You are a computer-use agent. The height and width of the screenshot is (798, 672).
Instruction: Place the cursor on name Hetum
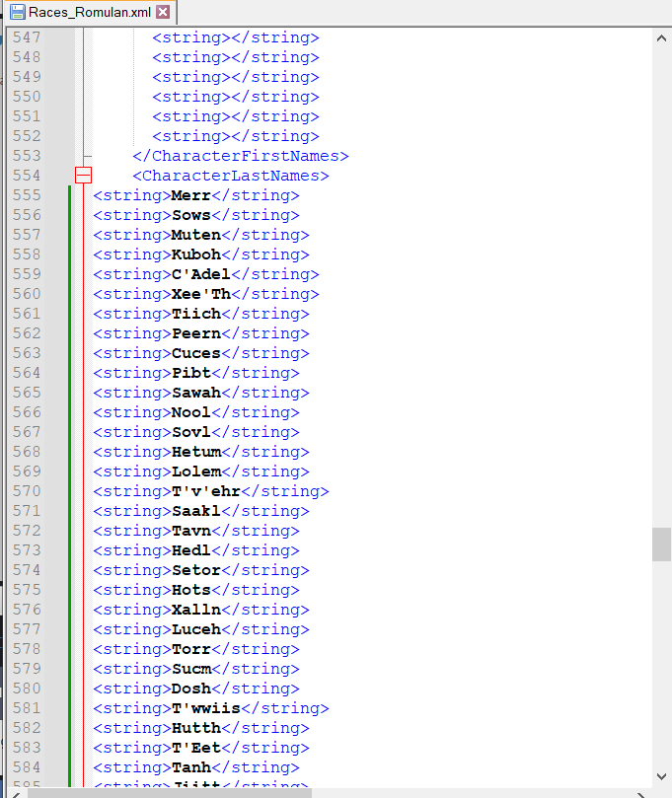click(x=196, y=452)
